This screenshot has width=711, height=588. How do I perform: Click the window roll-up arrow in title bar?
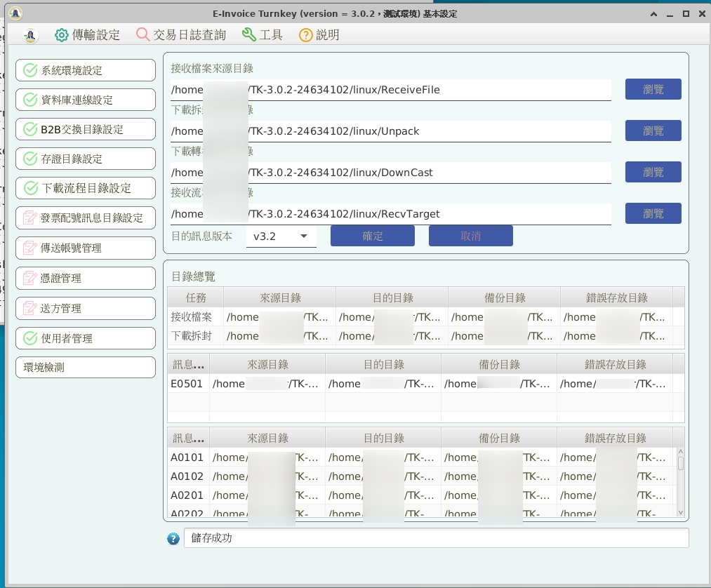[x=653, y=13]
